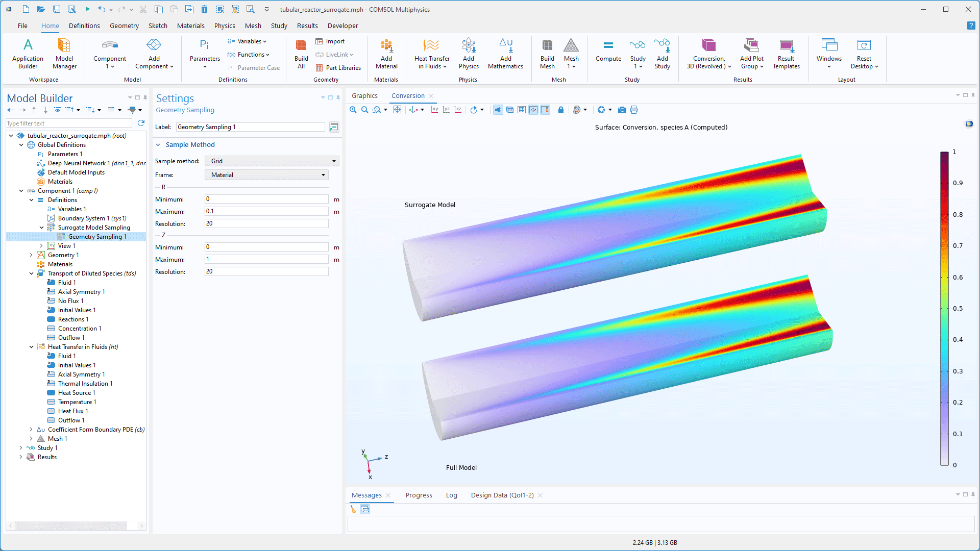
Task: Lock the view with the padlock icon
Action: 561,110
